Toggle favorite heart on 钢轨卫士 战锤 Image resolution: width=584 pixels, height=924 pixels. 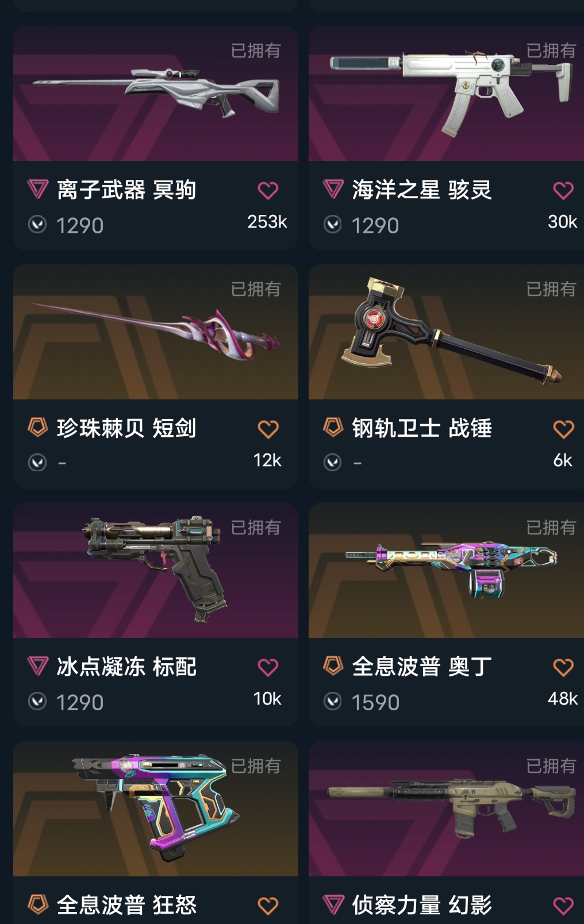pyautogui.click(x=563, y=429)
